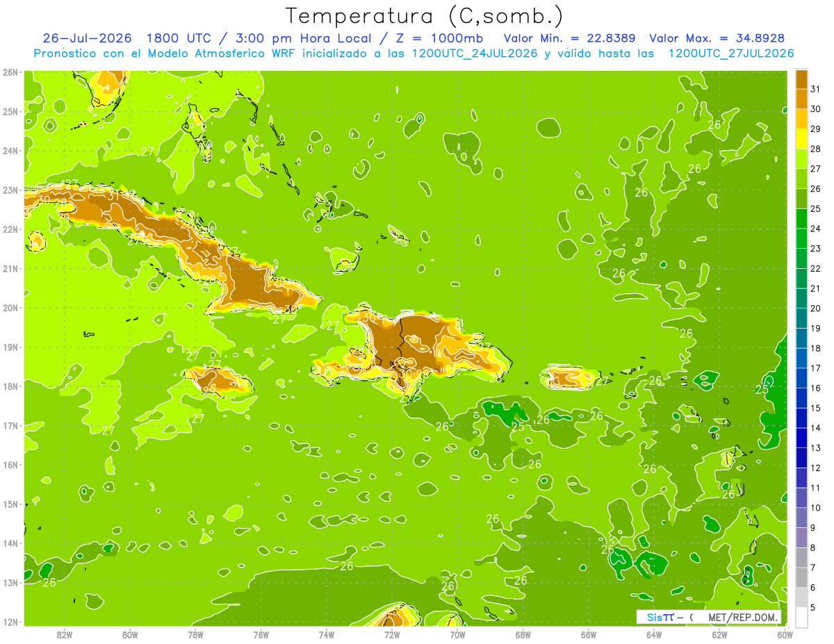The height and width of the screenshot is (644, 834).
Task: Click the '20N' latitude axis label
Action: [x=10, y=308]
